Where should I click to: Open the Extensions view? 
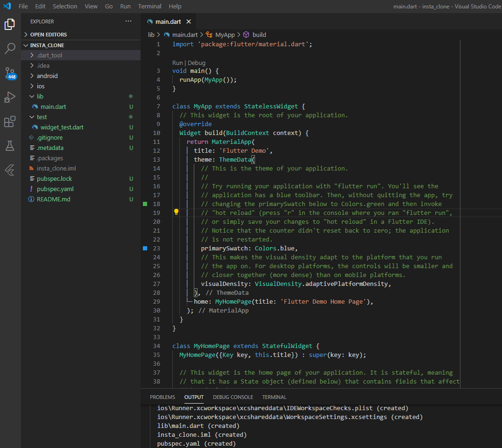tap(10, 121)
